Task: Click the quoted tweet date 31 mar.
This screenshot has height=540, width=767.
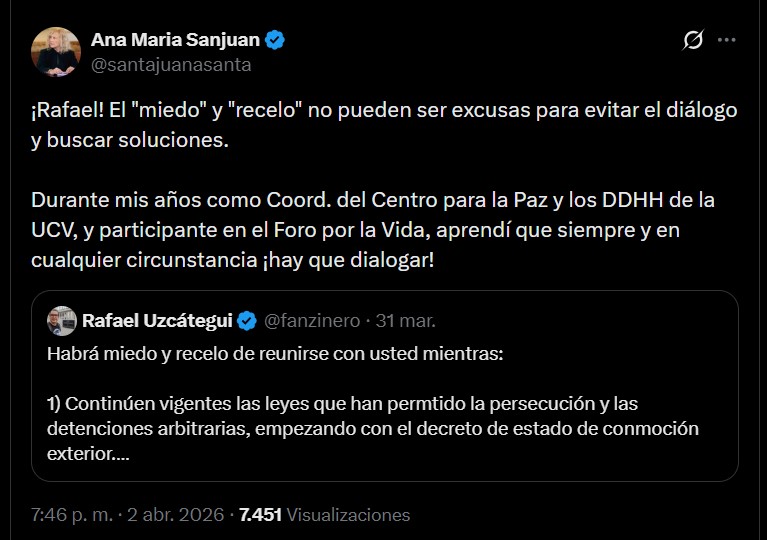Action: (x=404, y=321)
